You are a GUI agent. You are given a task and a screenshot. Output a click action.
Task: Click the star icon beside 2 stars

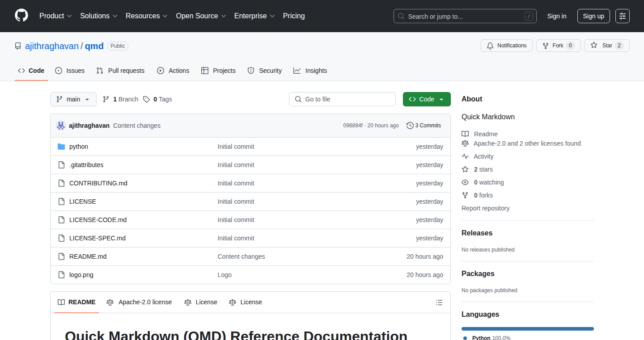pyautogui.click(x=465, y=169)
